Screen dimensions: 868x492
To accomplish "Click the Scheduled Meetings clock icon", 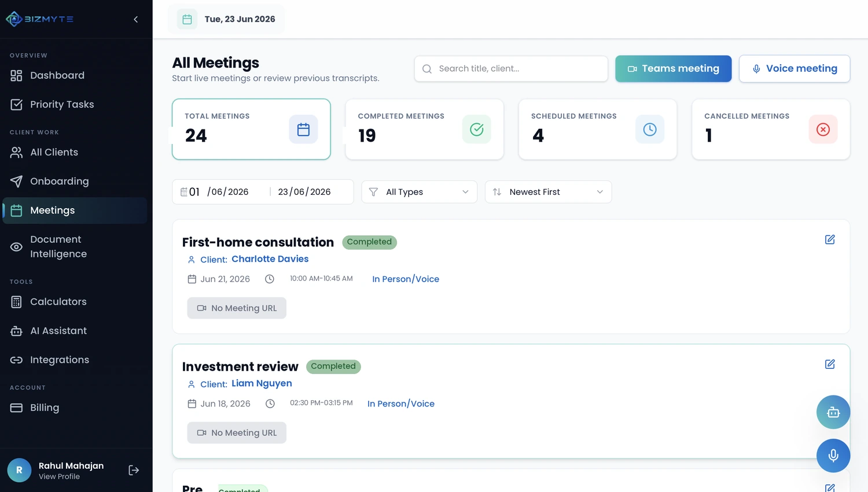I will (650, 130).
